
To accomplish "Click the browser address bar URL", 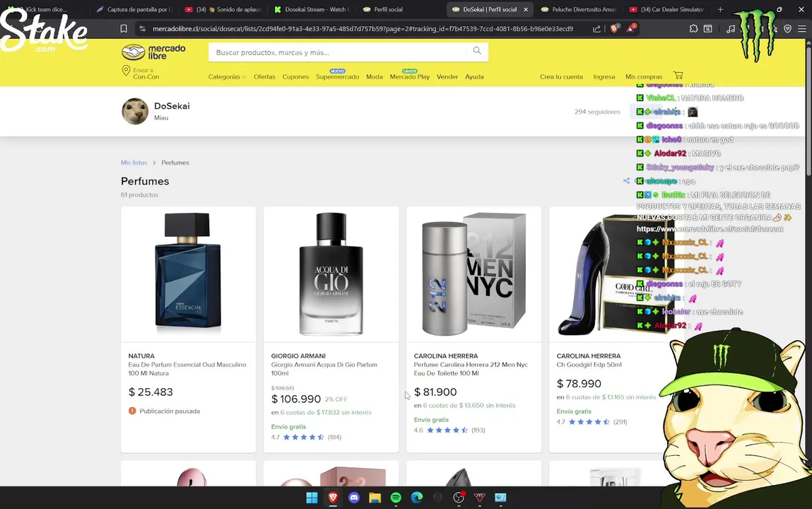I will 363,29.
